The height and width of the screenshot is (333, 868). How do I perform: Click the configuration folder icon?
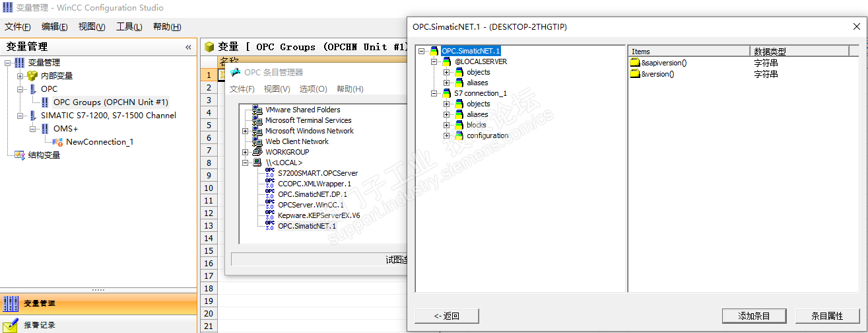(459, 135)
